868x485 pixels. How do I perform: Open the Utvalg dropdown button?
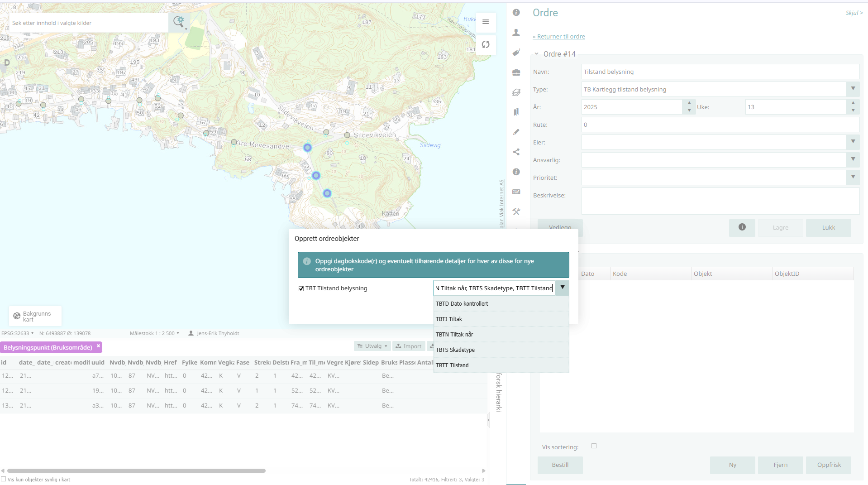372,346
